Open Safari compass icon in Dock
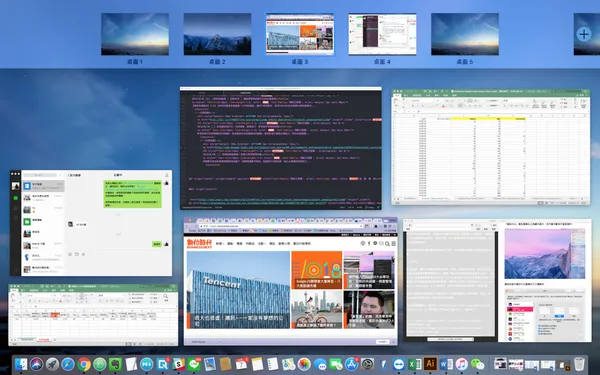Viewport: 600px width, 375px height. (x=68, y=364)
